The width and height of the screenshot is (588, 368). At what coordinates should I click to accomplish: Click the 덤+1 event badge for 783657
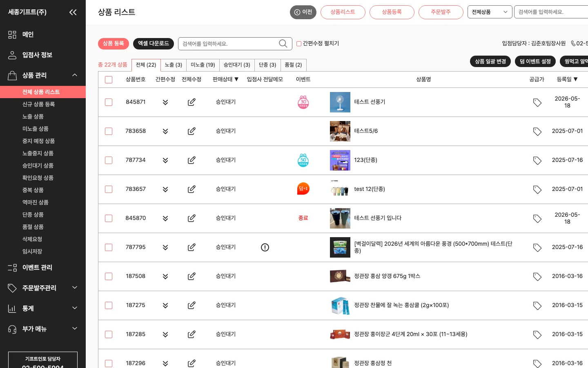tap(303, 188)
